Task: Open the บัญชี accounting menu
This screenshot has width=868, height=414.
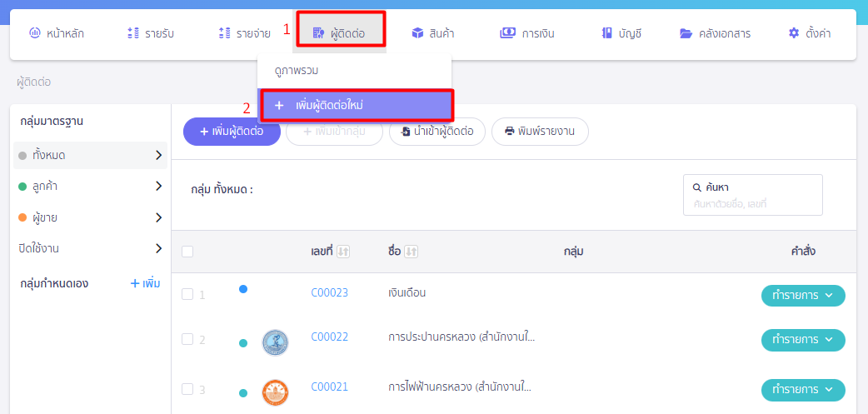Action: (x=621, y=33)
